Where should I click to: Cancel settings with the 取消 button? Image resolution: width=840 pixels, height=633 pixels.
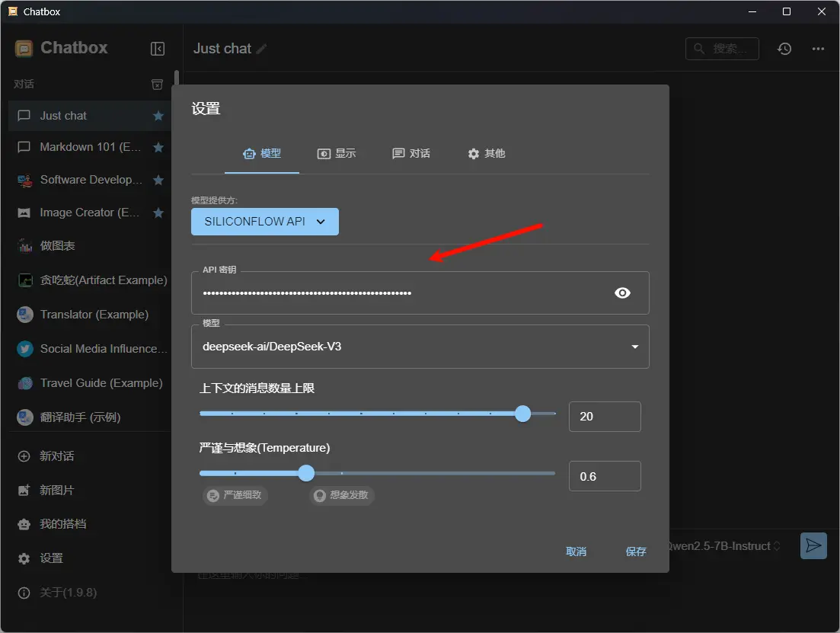(576, 551)
